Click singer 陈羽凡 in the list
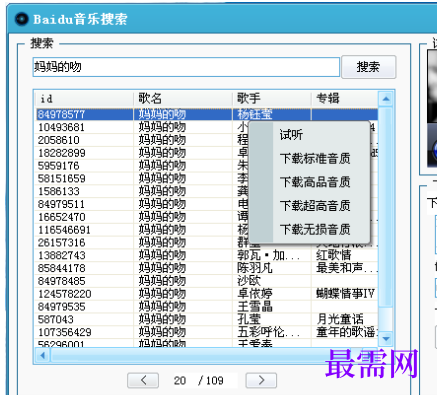This screenshot has width=437, height=395. 255,268
